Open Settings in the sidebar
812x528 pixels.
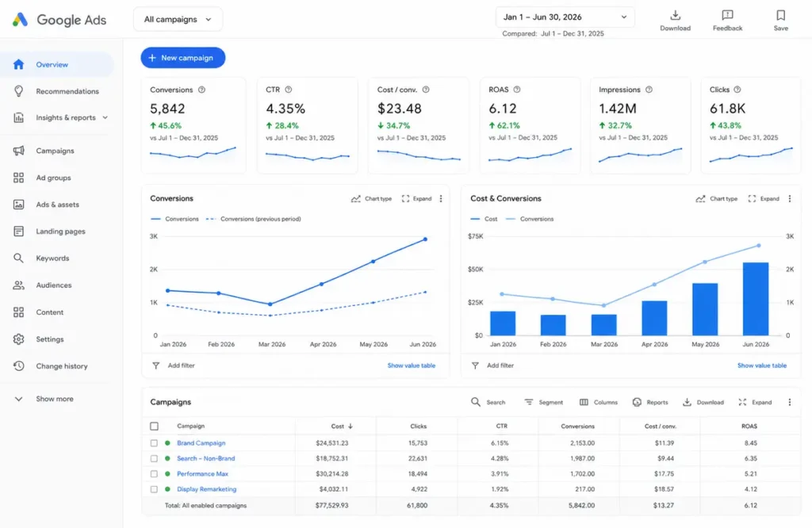[39, 339]
